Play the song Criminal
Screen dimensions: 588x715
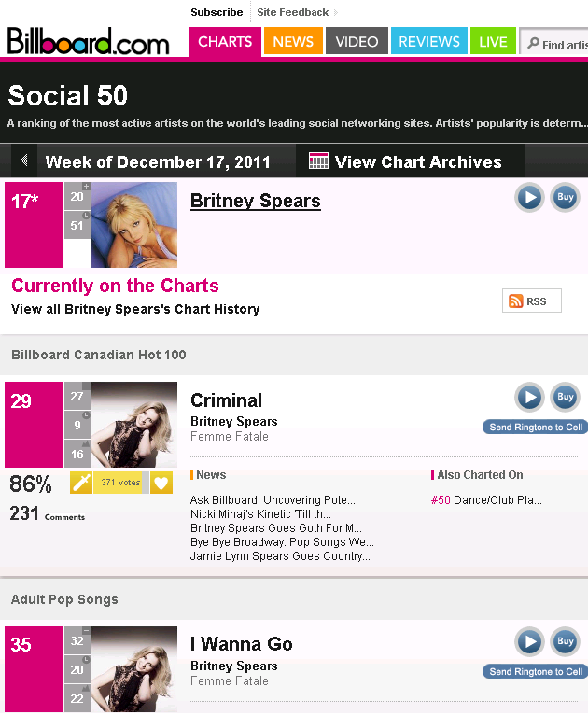(x=529, y=398)
